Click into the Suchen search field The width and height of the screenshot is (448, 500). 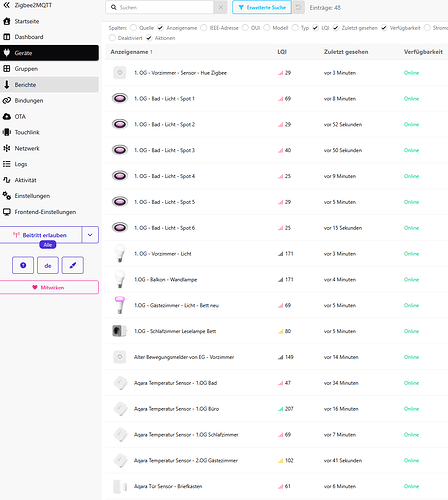(x=160, y=7)
